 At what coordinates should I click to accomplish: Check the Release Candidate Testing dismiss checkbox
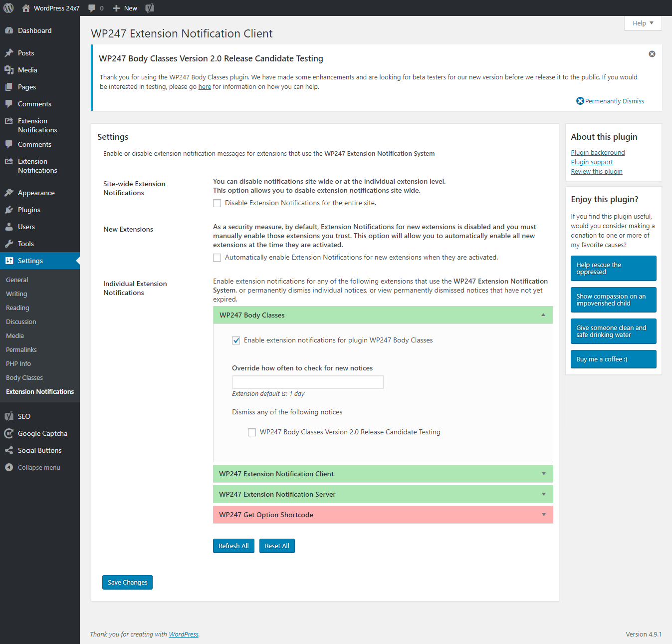(252, 432)
